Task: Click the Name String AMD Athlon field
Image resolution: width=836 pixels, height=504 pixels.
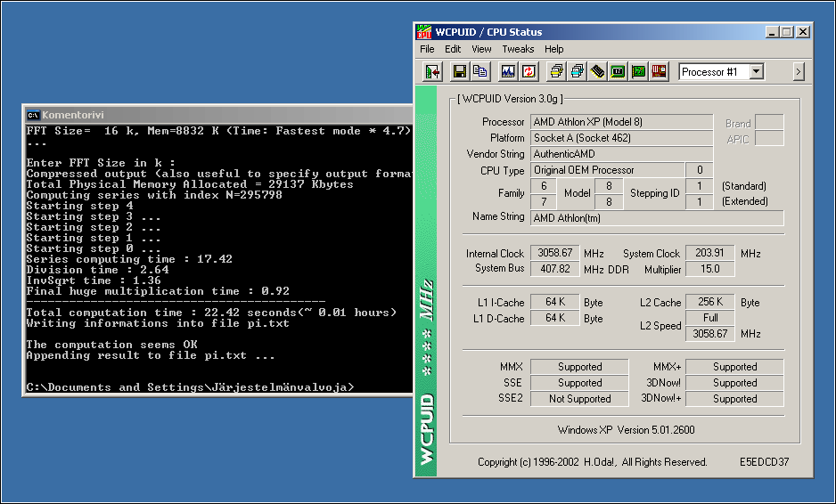Action: point(657,217)
